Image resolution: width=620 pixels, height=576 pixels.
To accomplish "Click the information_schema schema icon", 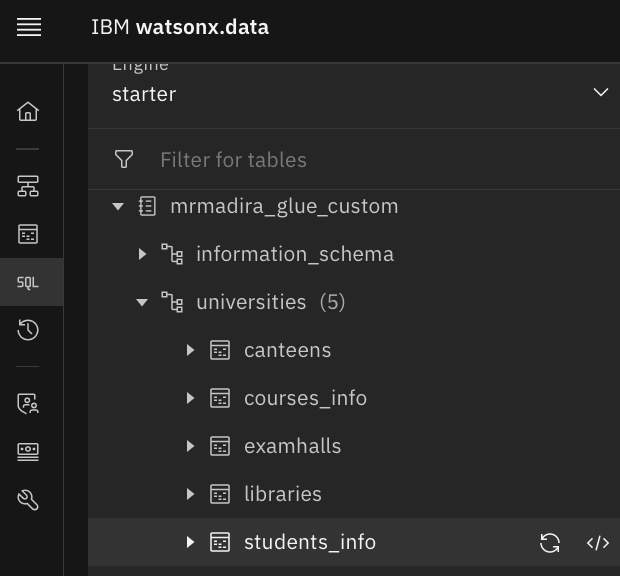I will tap(172, 254).
